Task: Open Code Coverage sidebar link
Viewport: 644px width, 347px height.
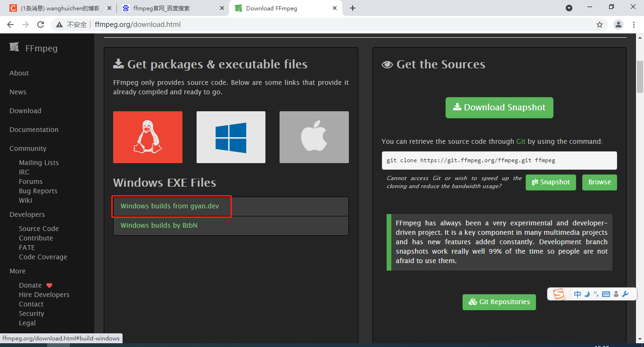Action: click(43, 257)
